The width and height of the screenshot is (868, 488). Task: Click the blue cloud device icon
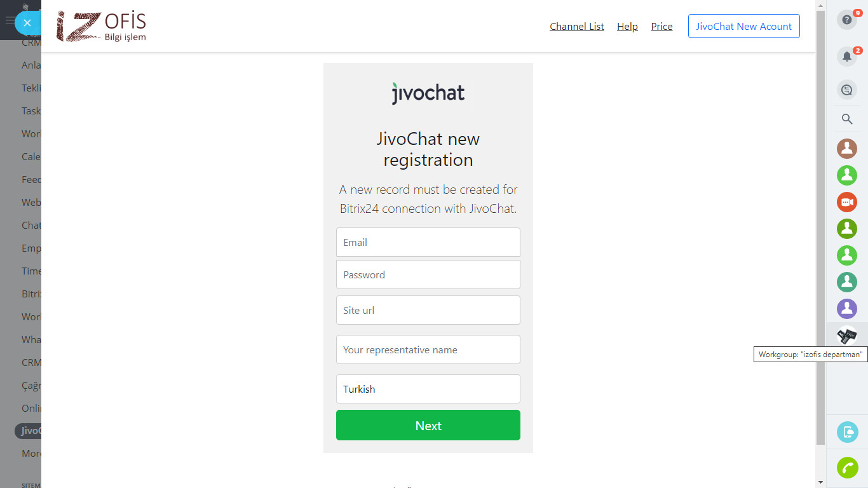[847, 433]
